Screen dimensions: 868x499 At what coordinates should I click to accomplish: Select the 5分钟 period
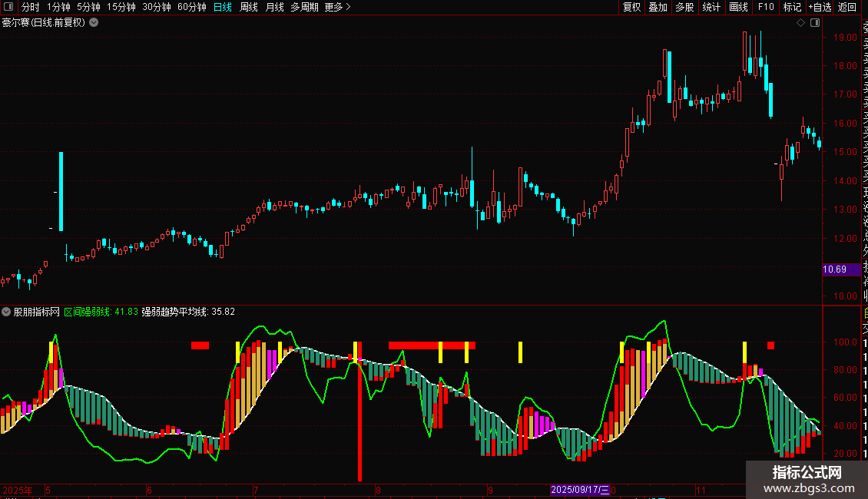88,7
